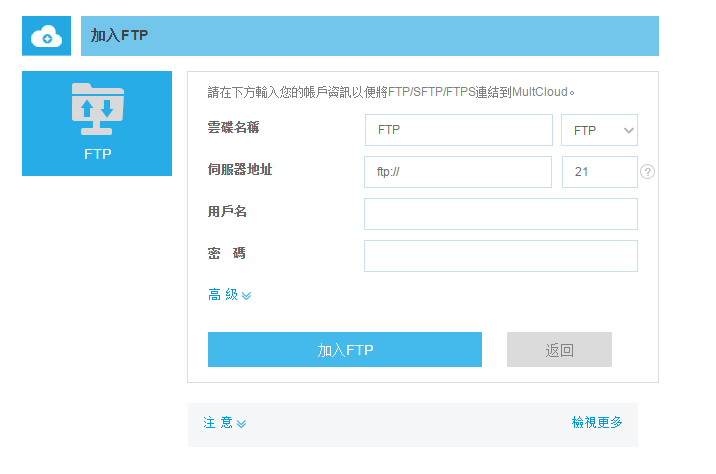Select the FTP folder transfer icon

point(98,109)
